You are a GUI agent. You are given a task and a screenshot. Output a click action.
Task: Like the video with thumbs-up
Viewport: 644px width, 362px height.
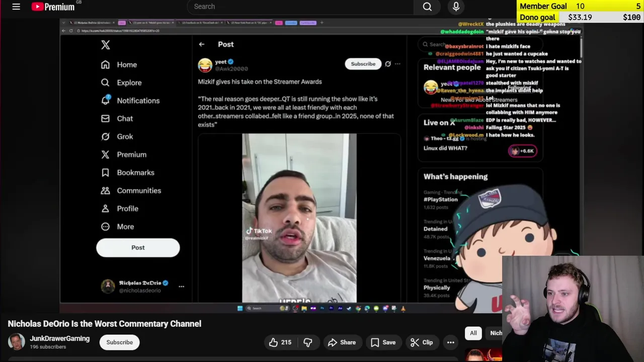(280, 342)
